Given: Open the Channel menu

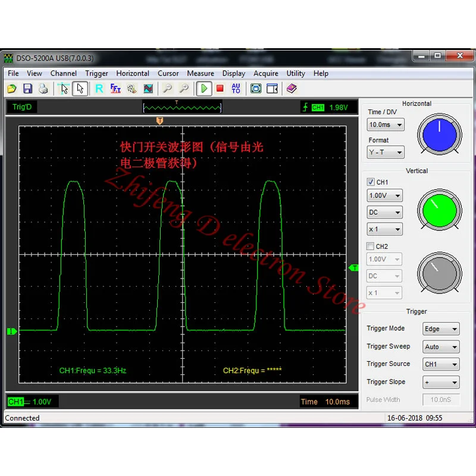Looking at the screenshot, I should [x=64, y=73].
